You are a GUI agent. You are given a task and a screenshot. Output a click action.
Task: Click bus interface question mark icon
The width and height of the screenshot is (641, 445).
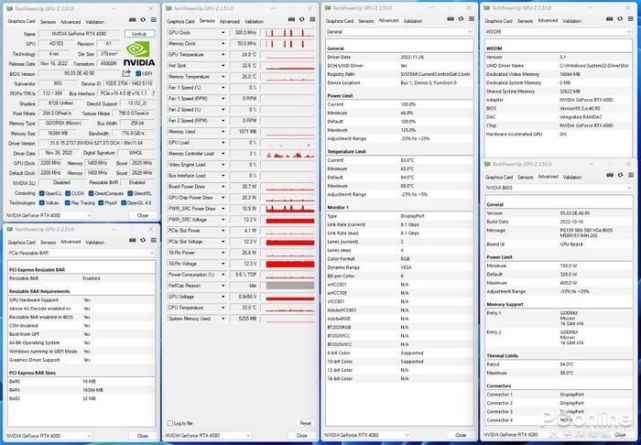click(153, 94)
